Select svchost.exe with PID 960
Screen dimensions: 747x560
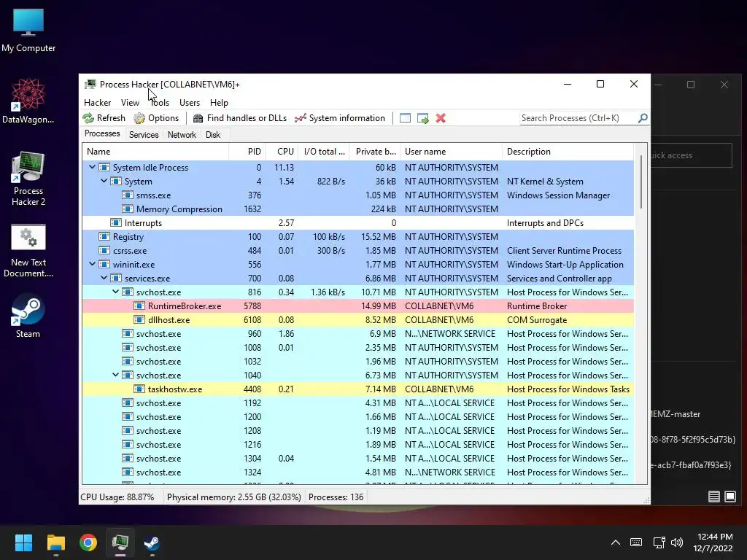[358, 334]
